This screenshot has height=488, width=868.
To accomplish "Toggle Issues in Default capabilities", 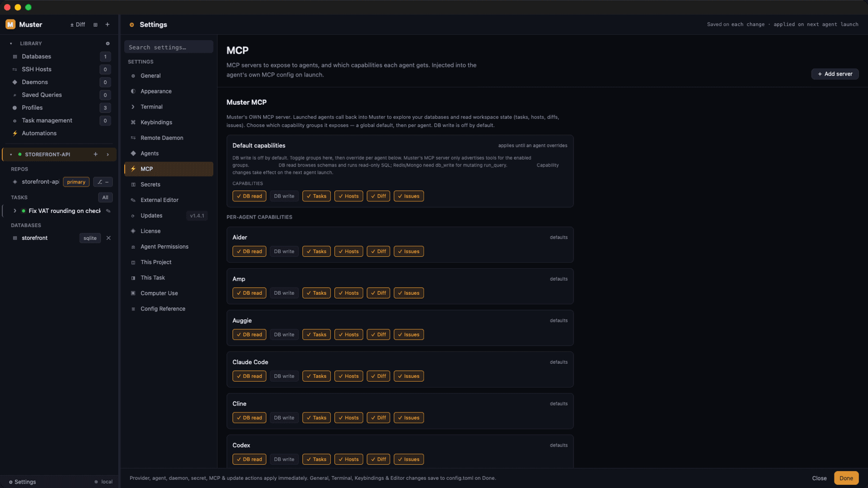I will coord(409,196).
